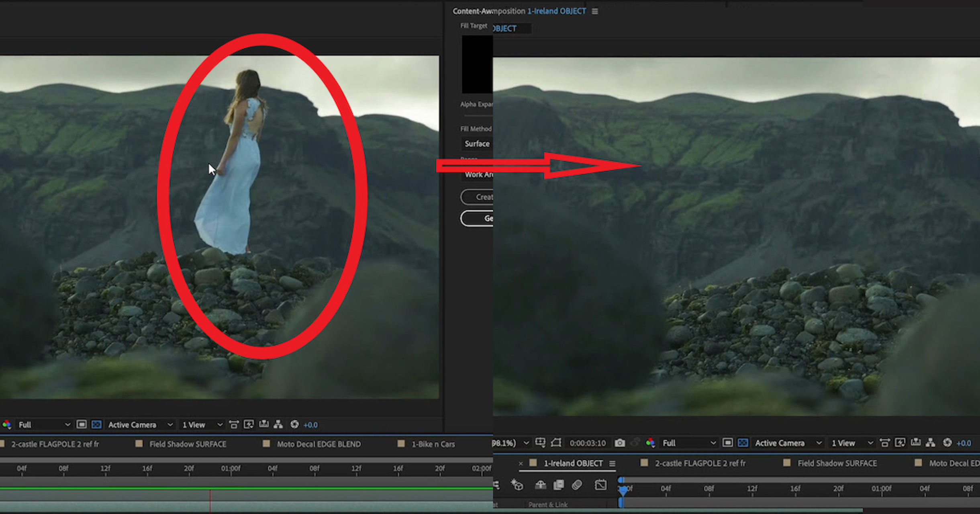The height and width of the screenshot is (514, 980).
Task: Open Fast Previews icon in left viewer
Action: coord(249,424)
